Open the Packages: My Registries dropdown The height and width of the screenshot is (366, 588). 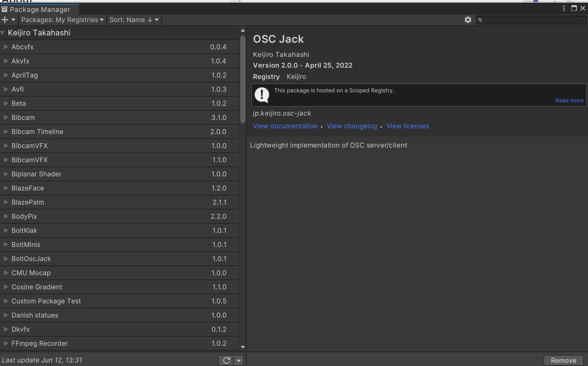pyautogui.click(x=62, y=20)
